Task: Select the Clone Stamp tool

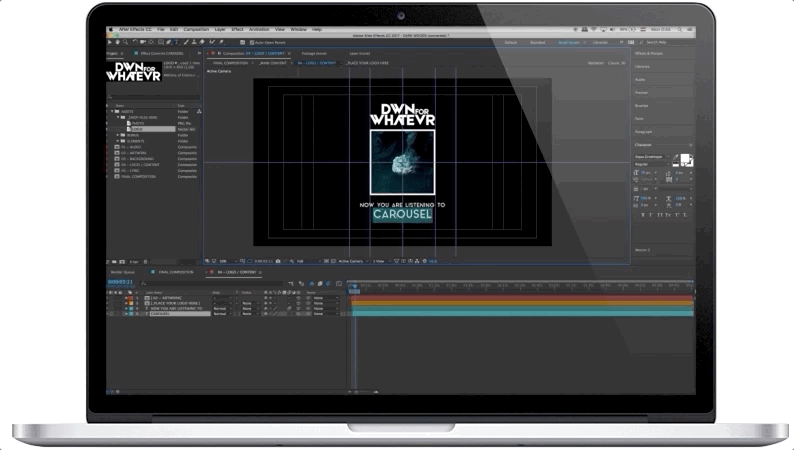Action: pyautogui.click(x=194, y=43)
